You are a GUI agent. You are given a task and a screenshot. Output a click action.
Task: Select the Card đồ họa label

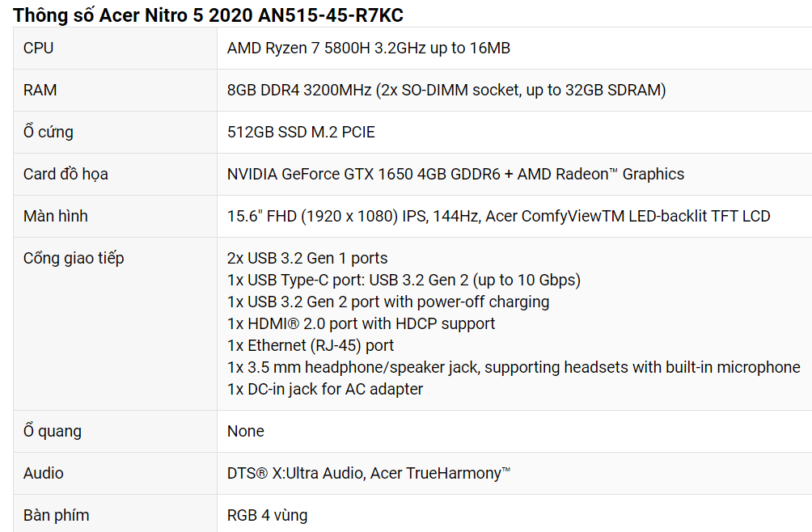coord(66,174)
